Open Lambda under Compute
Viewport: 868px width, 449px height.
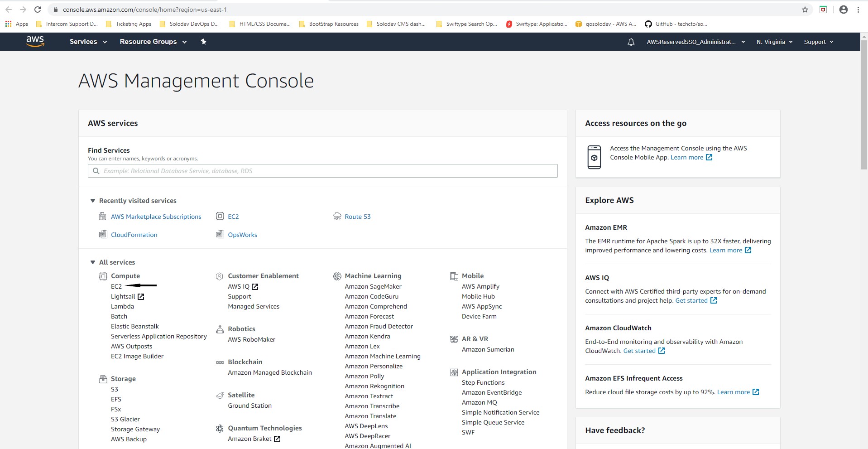[x=122, y=306]
